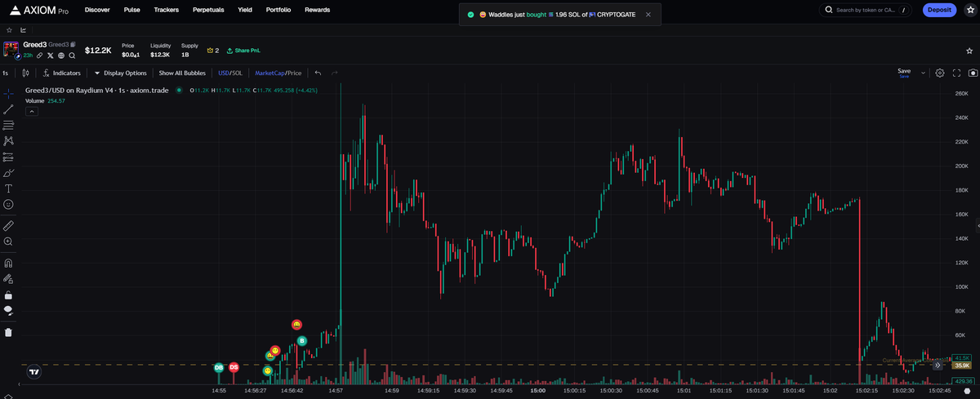Click the DB trade bubble marker

[219, 368]
